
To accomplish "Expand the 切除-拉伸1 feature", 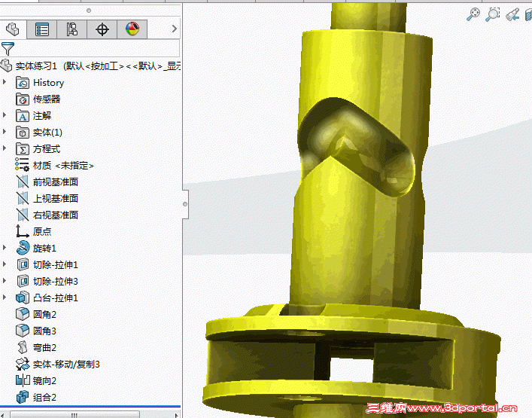I will pos(5,264).
